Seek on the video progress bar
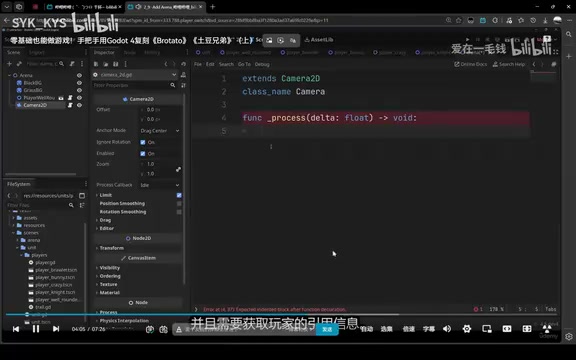 click(x=282, y=314)
